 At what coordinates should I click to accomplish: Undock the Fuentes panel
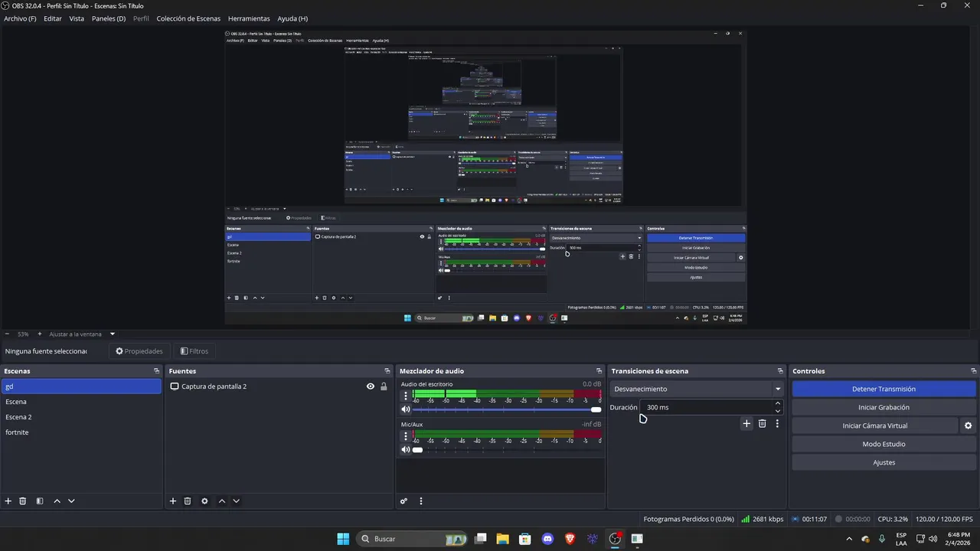(x=387, y=371)
